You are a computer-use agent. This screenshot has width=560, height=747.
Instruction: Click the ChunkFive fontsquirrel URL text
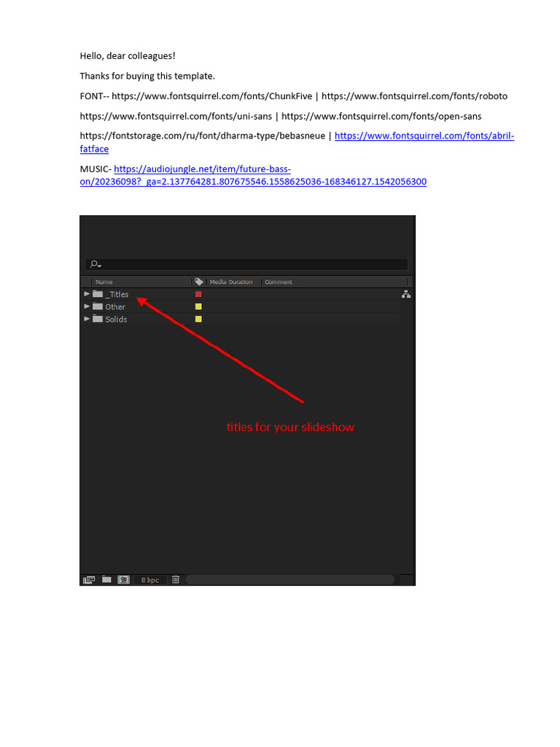pyautogui.click(x=212, y=96)
